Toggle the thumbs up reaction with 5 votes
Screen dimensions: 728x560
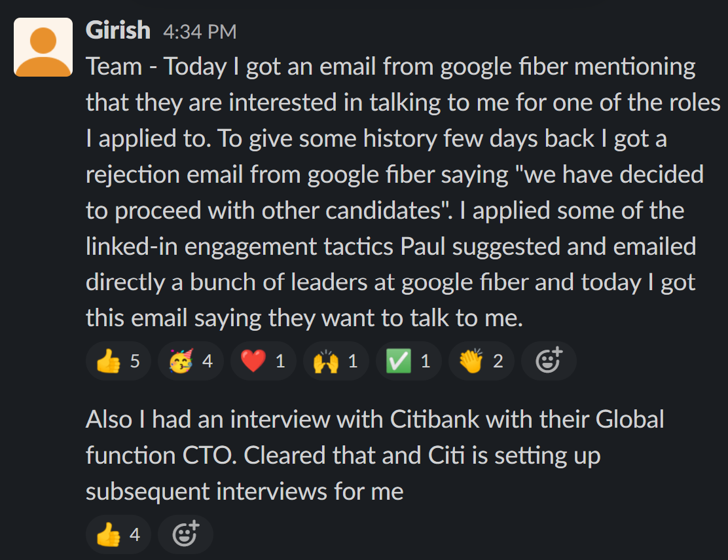click(118, 361)
